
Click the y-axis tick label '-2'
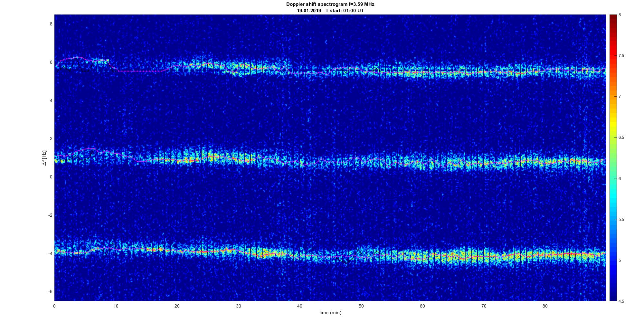pos(50,215)
